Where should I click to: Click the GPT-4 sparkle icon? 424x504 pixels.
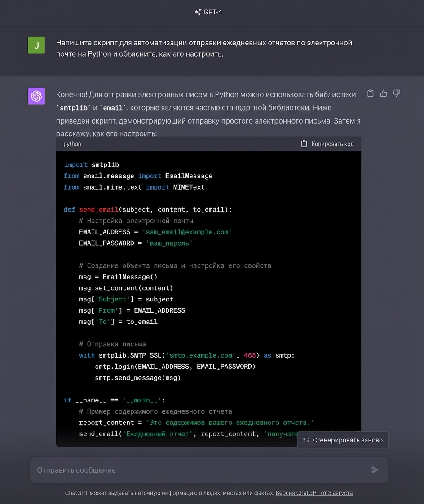pyautogui.click(x=198, y=12)
